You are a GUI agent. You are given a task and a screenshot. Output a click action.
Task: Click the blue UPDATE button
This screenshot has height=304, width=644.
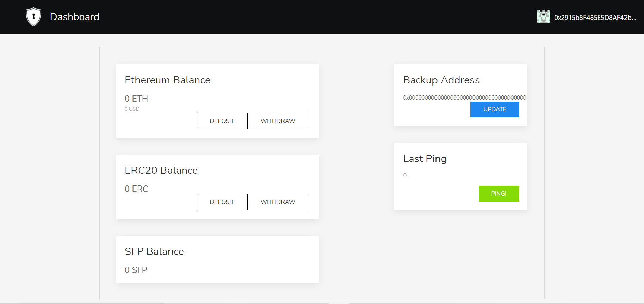(494, 109)
